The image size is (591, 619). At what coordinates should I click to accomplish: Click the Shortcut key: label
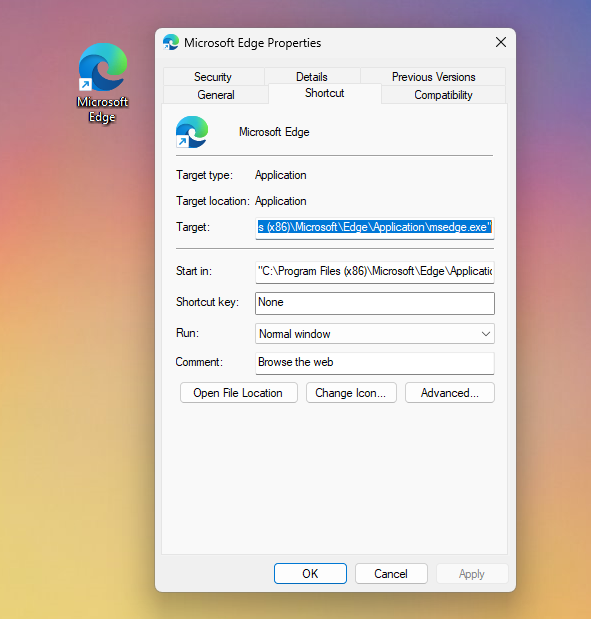[208, 302]
